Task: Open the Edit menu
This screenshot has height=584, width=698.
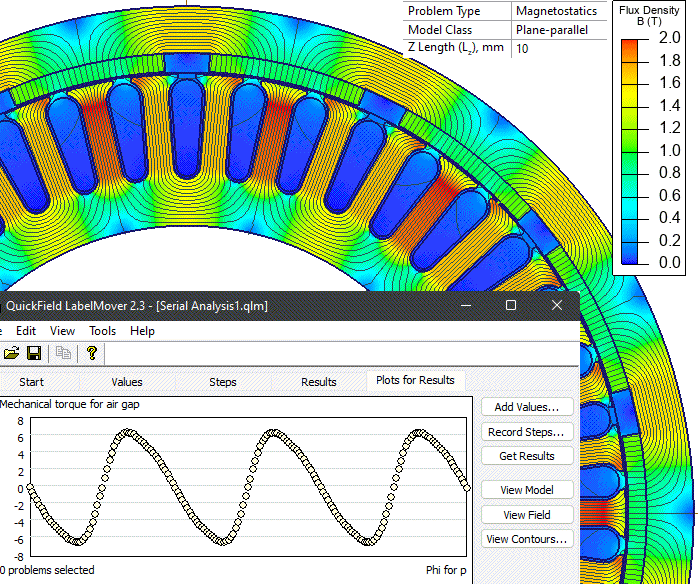Action: click(x=26, y=331)
